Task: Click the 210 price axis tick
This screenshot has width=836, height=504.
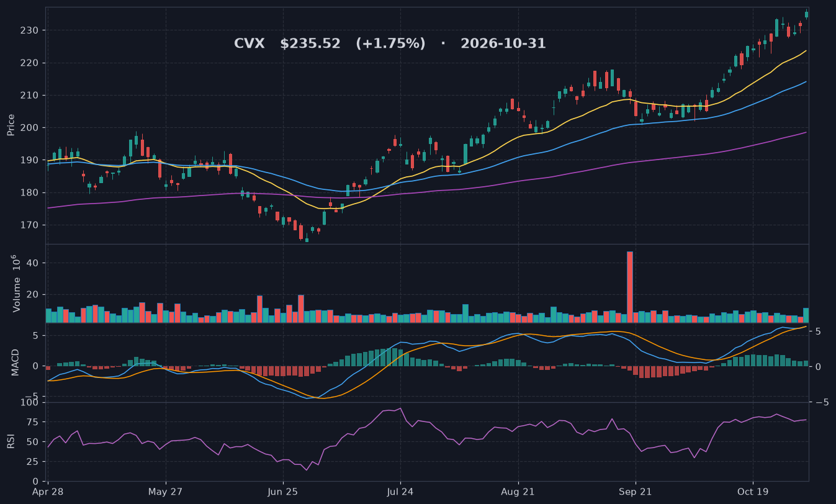Action: [x=29, y=95]
